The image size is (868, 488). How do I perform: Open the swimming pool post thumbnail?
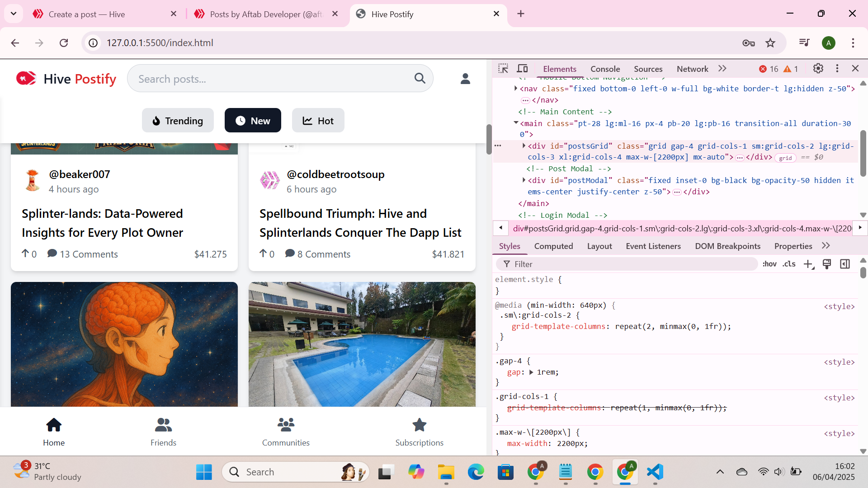(x=362, y=344)
